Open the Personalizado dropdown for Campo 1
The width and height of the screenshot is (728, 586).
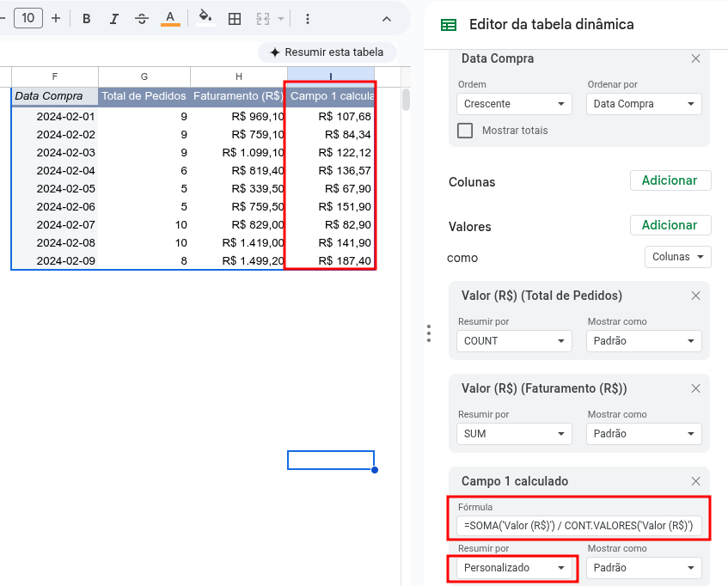point(512,568)
